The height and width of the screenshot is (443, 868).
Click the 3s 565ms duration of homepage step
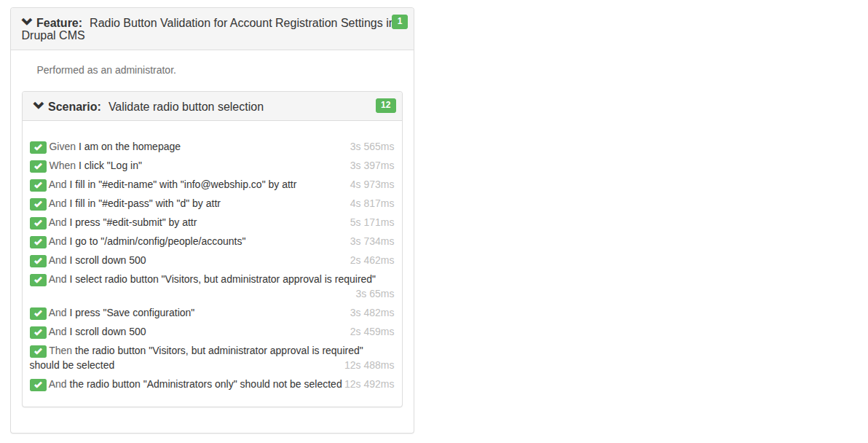(x=371, y=146)
